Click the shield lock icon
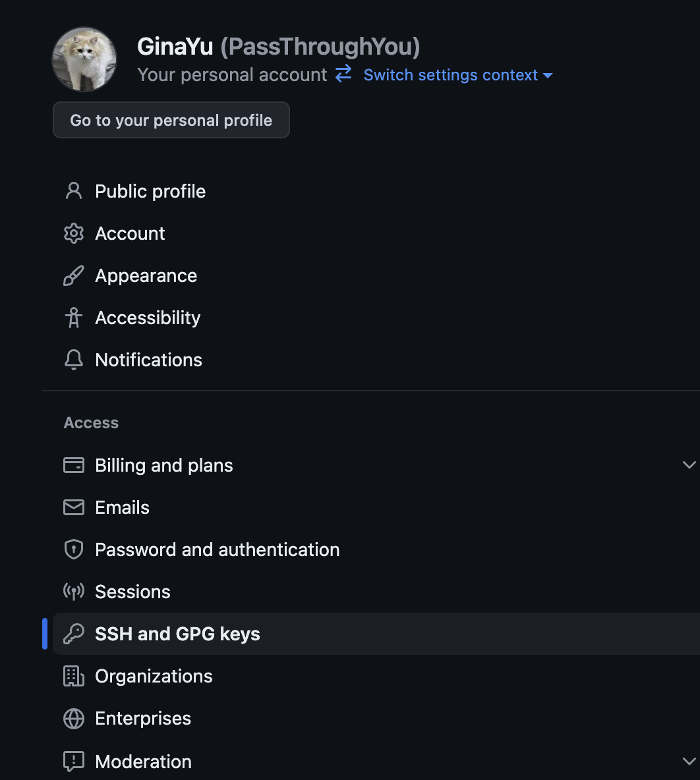 (x=74, y=549)
